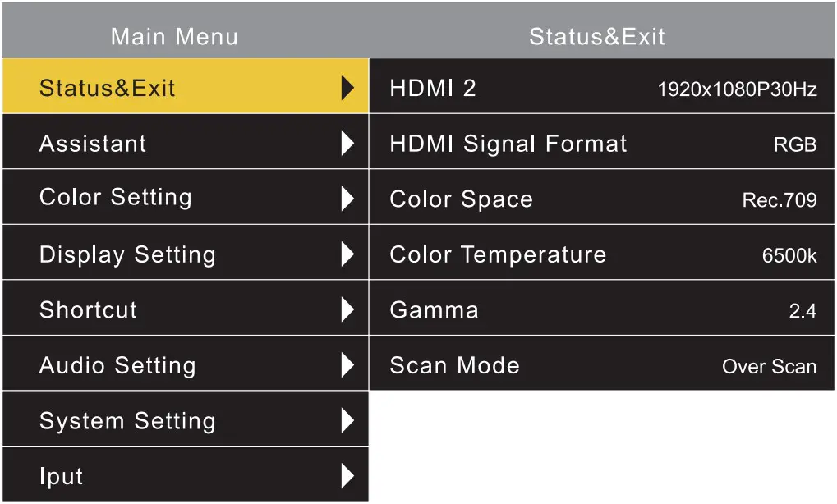This screenshot has height=504, width=837.
Task: Click the Display Setting arrow icon
Action: (347, 254)
